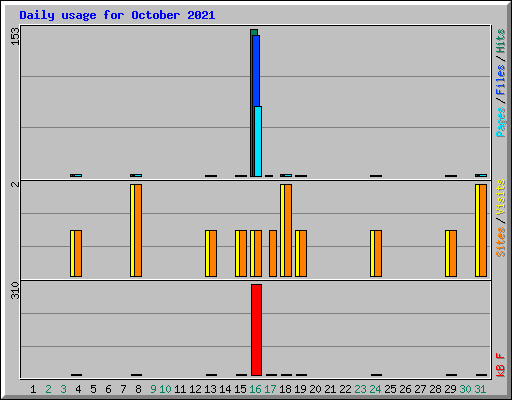Select the blue Files bar for day 16
Viewport: 512px width, 400px height.
pos(256,71)
